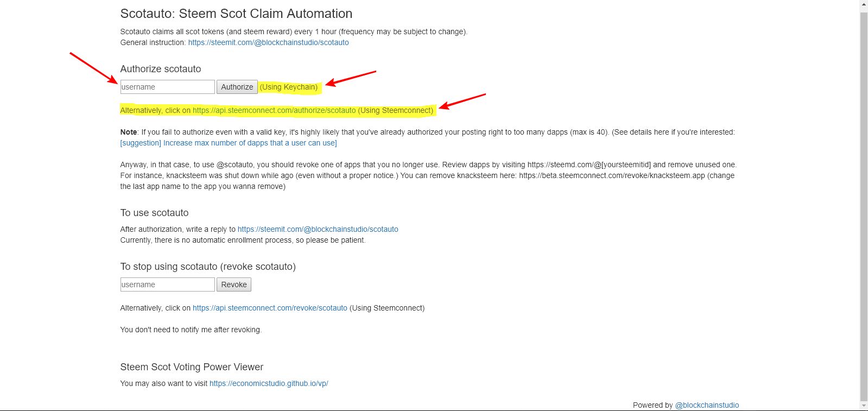Click the Authorize button
Screen dimensions: 868x411
click(237, 87)
